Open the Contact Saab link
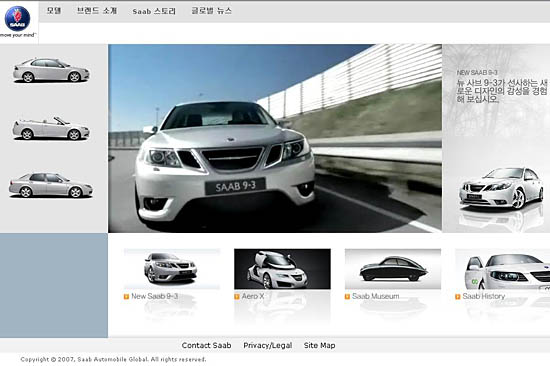 pos(206,345)
